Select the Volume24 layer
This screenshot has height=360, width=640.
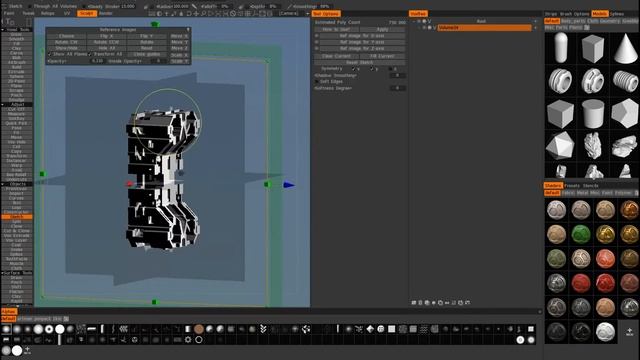pyautogui.click(x=484, y=28)
